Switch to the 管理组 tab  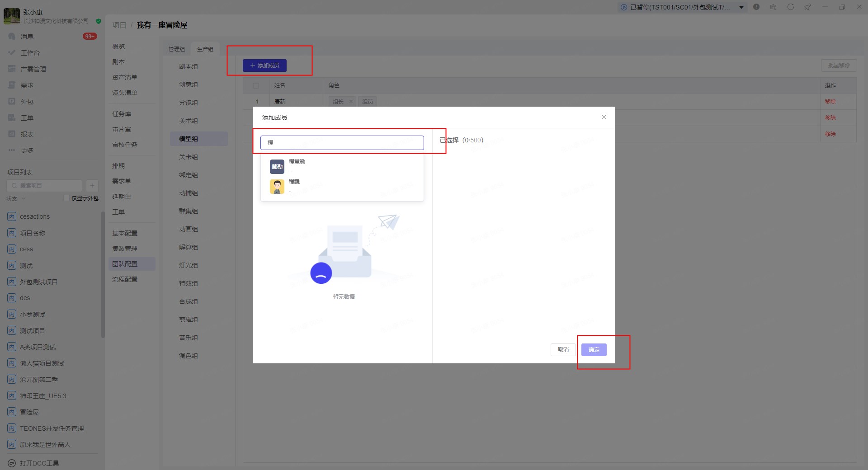click(x=176, y=49)
